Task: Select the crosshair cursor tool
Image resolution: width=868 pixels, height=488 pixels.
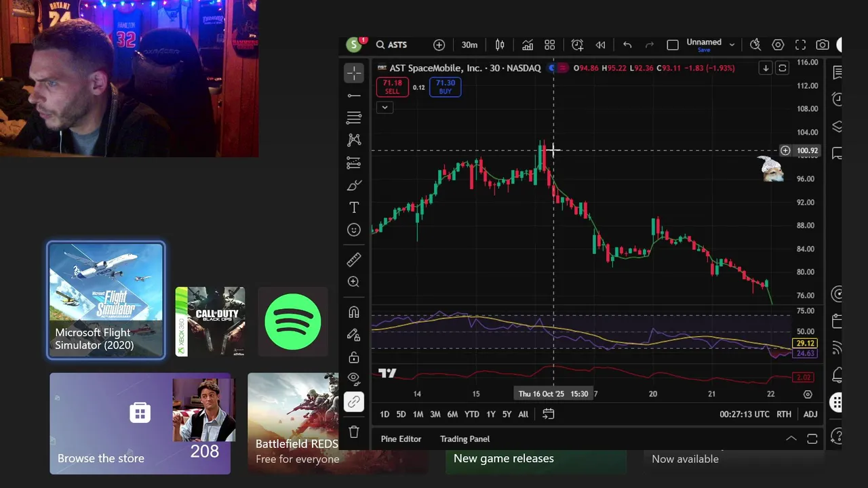Action: click(x=353, y=73)
